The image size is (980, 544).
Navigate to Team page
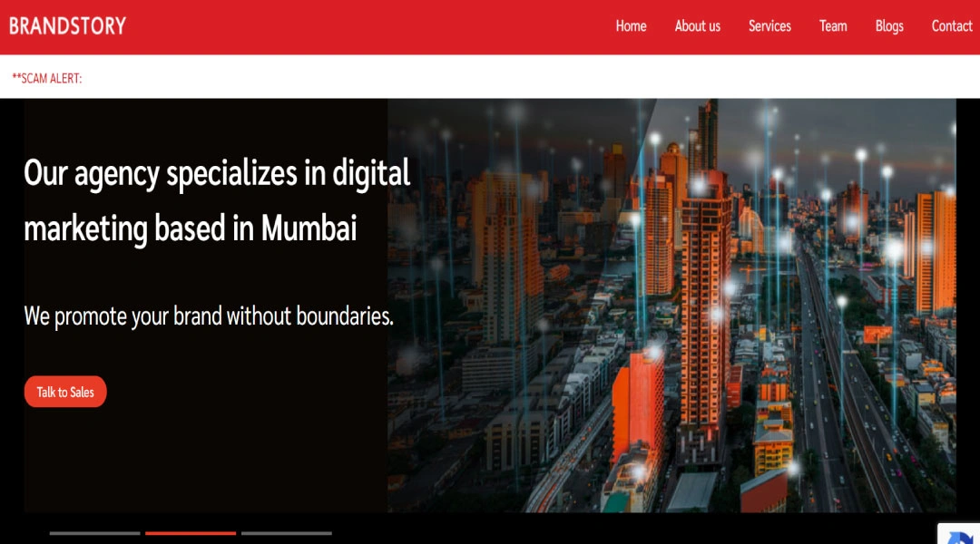[832, 26]
